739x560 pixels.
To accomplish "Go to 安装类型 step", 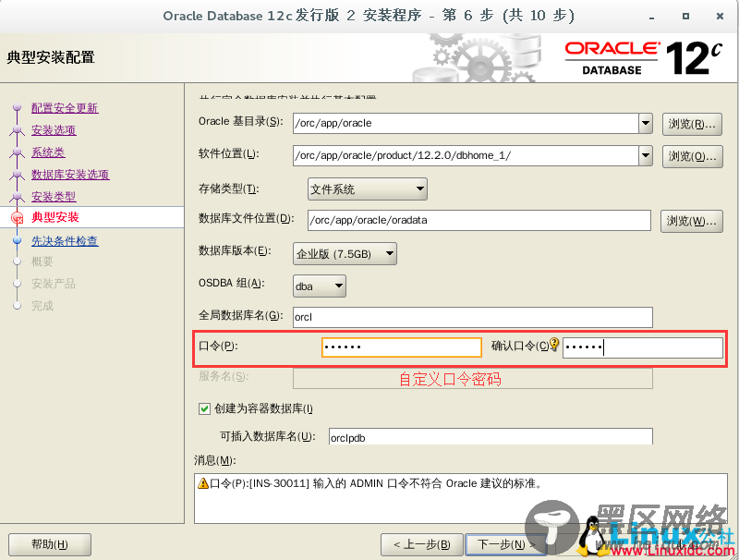I will 54,197.
